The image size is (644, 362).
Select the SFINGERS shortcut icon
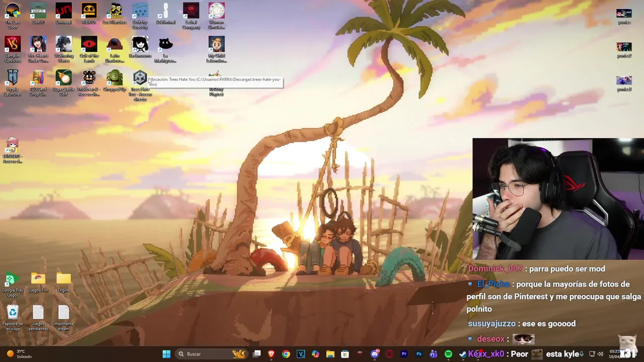click(x=13, y=150)
